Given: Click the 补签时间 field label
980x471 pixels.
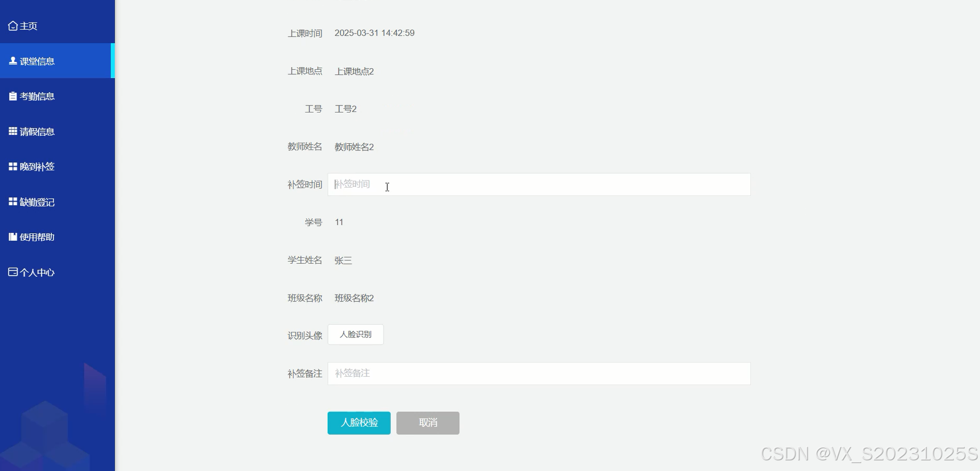Looking at the screenshot, I should coord(305,184).
